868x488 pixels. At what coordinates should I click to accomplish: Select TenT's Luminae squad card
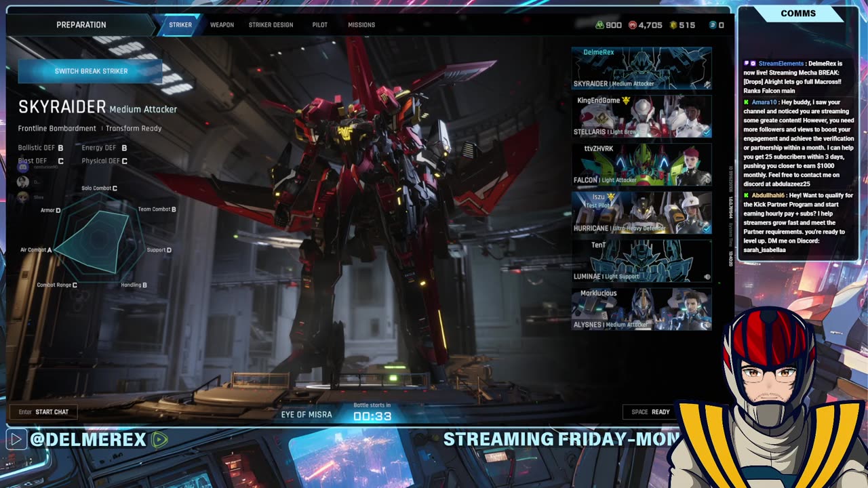click(642, 260)
